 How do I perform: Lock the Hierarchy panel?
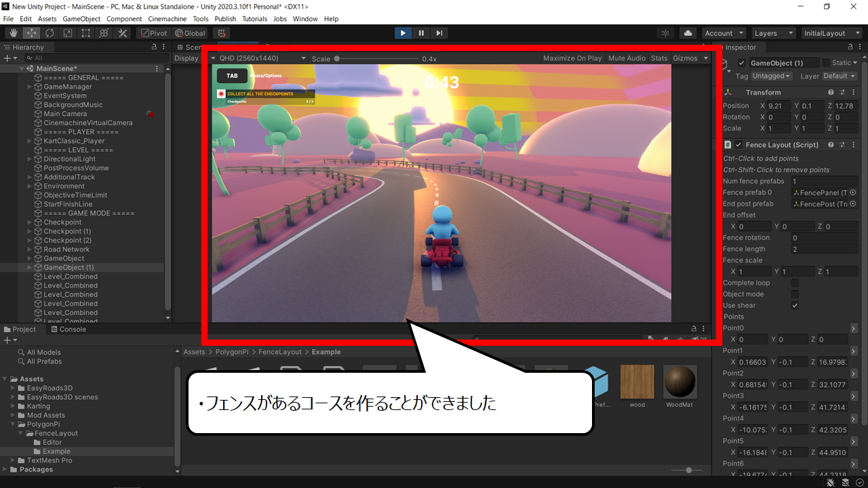coord(155,47)
